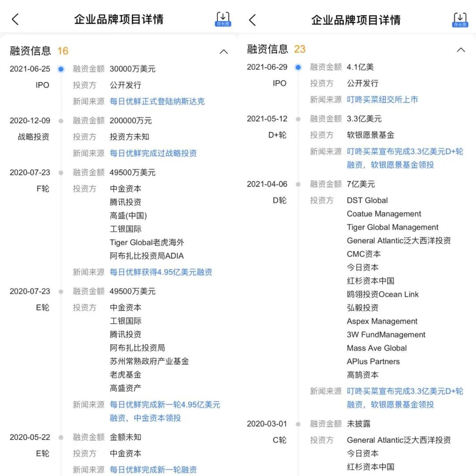
Task: Select the blue timeline dot for 2021-06-29 IPO
Action: [298, 67]
